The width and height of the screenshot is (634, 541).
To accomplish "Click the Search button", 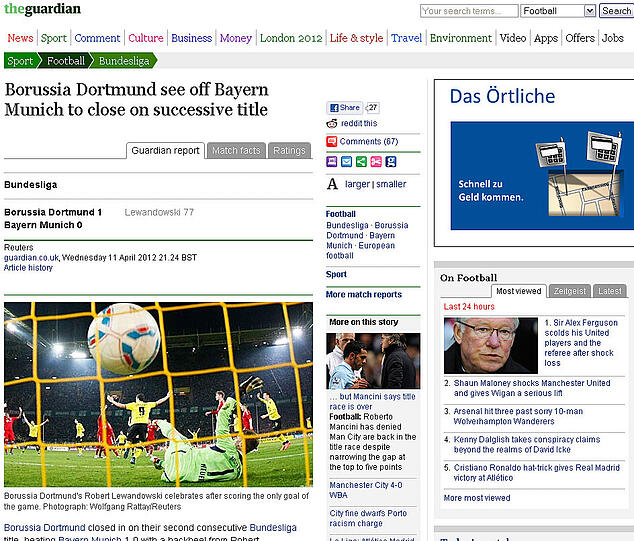I will tap(616, 11).
